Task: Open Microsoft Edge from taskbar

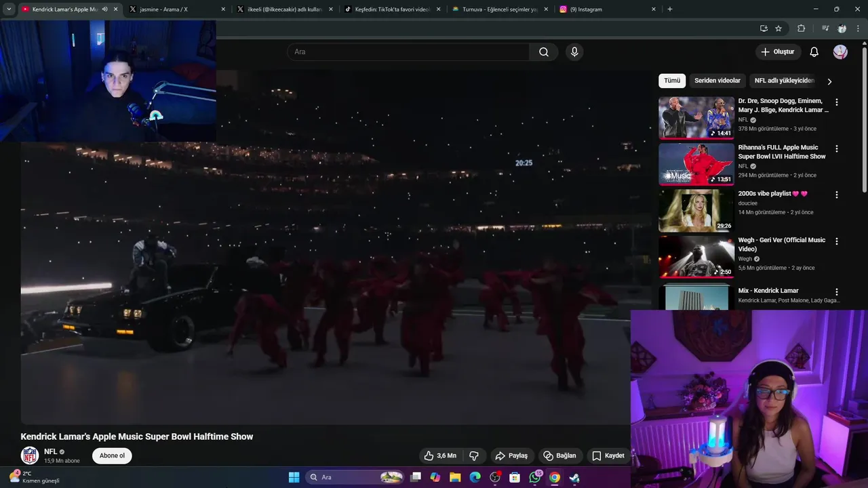Action: click(x=475, y=477)
